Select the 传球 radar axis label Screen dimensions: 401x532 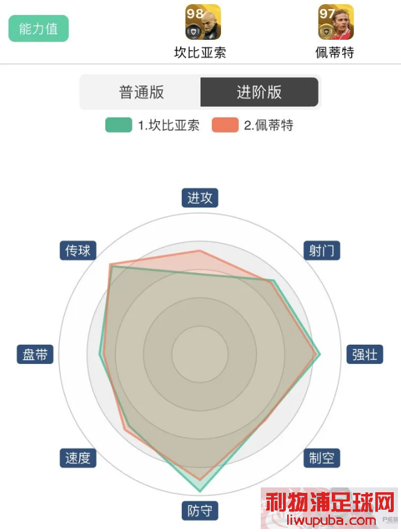click(x=78, y=251)
